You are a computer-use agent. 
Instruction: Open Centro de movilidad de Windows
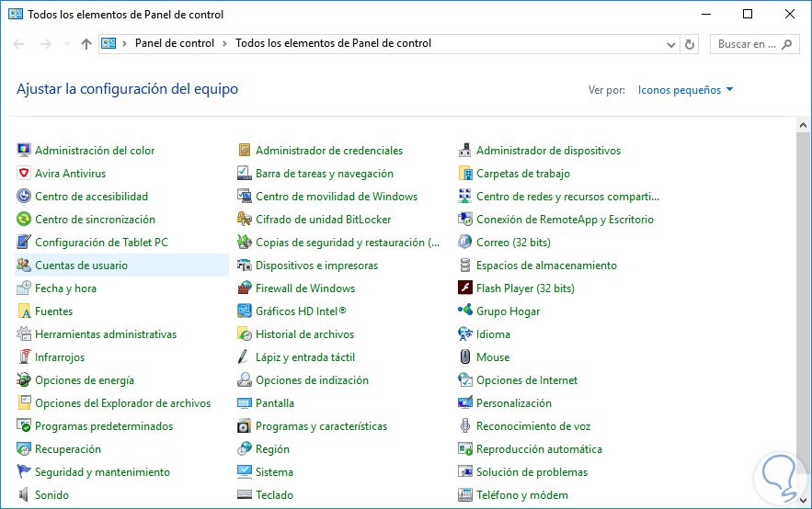click(337, 196)
